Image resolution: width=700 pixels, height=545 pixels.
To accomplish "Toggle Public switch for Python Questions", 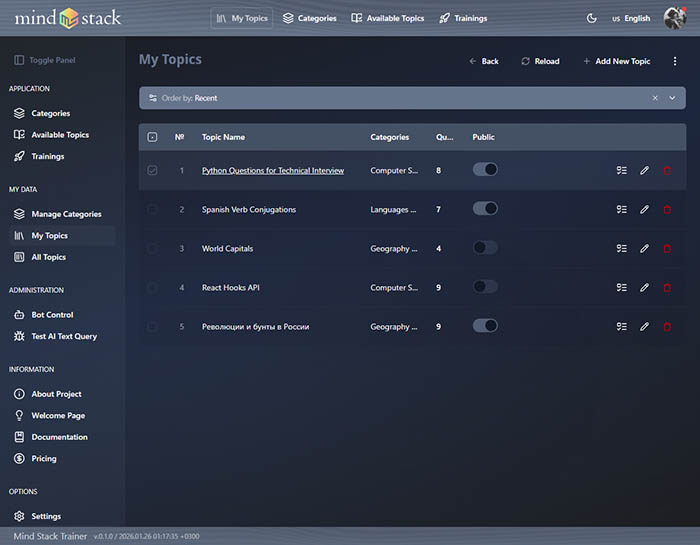I will tap(485, 170).
